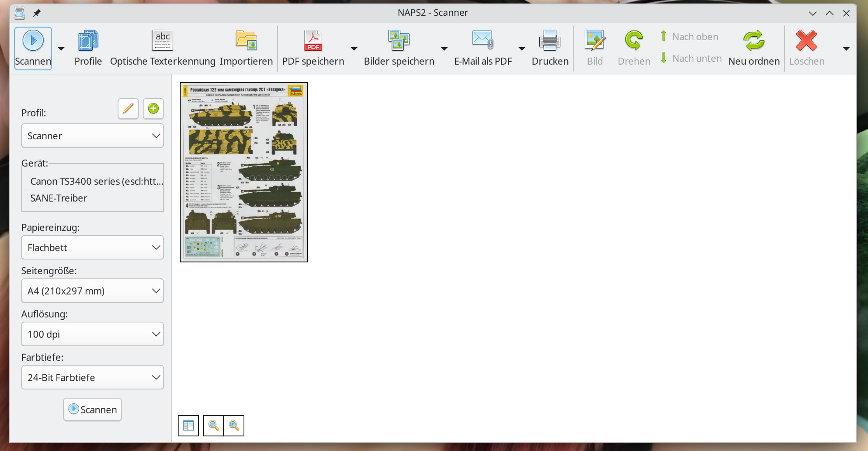Save as PDF with PDF speichern
Image resolution: width=868 pixels, height=451 pixels.
click(313, 48)
